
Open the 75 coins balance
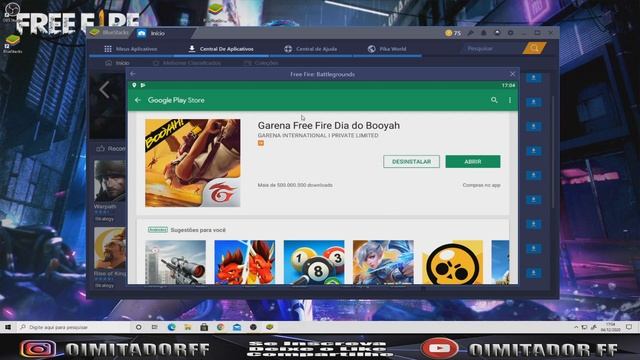[x=453, y=33]
